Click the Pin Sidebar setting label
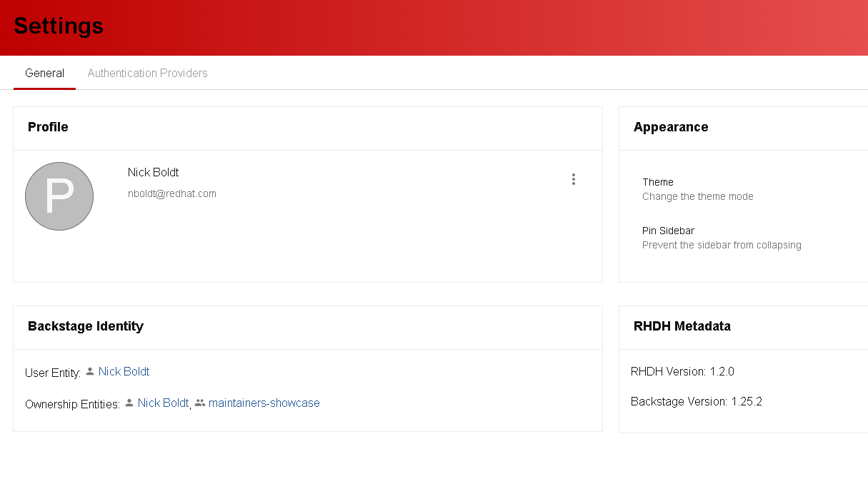The height and width of the screenshot is (484, 868). tap(668, 231)
